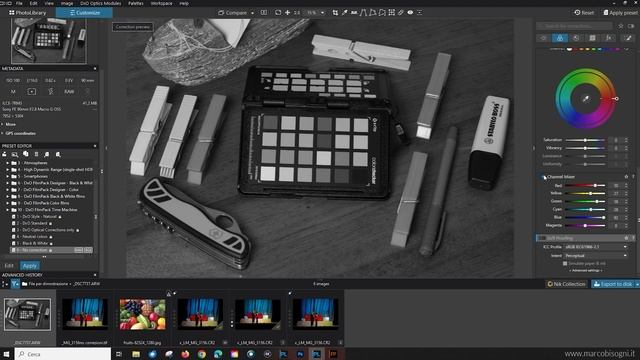Open the Windows Start menu
640x360 pixels.
coord(6,354)
